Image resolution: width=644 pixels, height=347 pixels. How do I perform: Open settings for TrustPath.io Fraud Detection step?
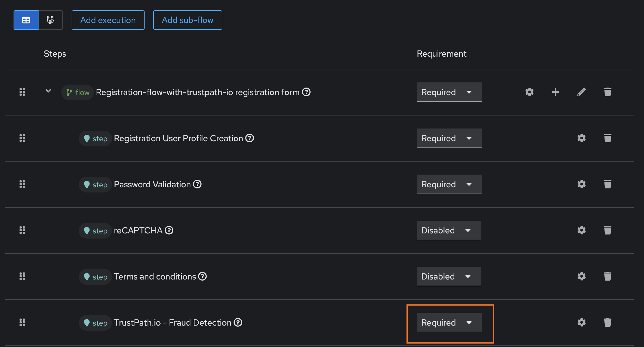581,322
